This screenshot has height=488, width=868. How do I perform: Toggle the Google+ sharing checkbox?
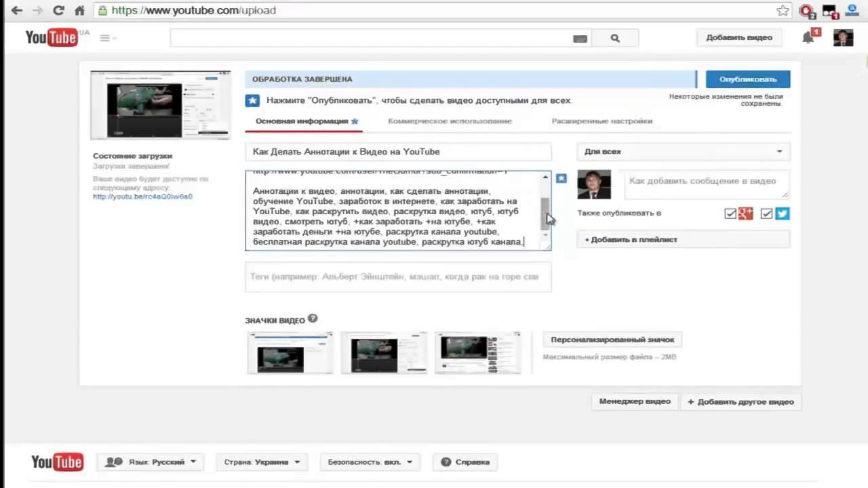point(730,213)
